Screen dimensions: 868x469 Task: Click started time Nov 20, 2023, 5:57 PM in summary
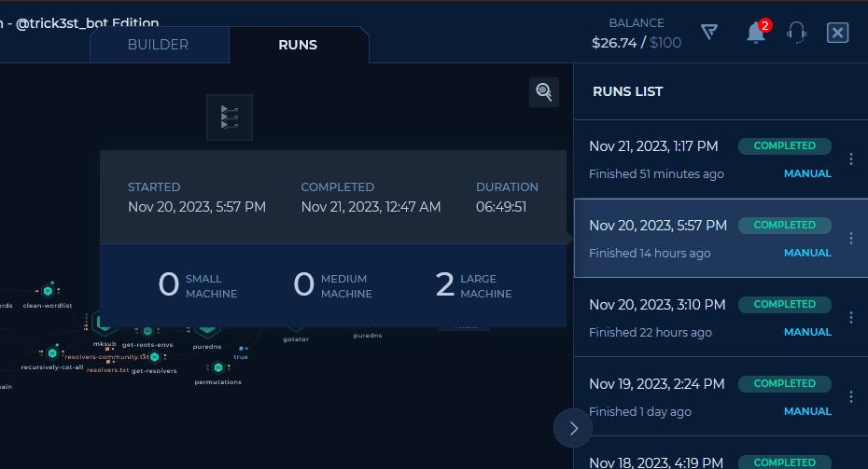coord(197,207)
